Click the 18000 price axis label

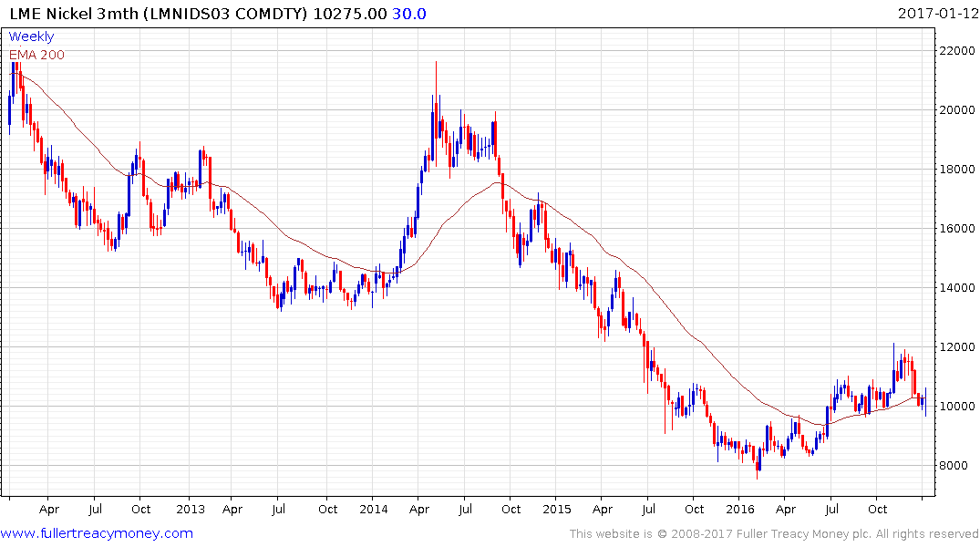click(x=957, y=170)
